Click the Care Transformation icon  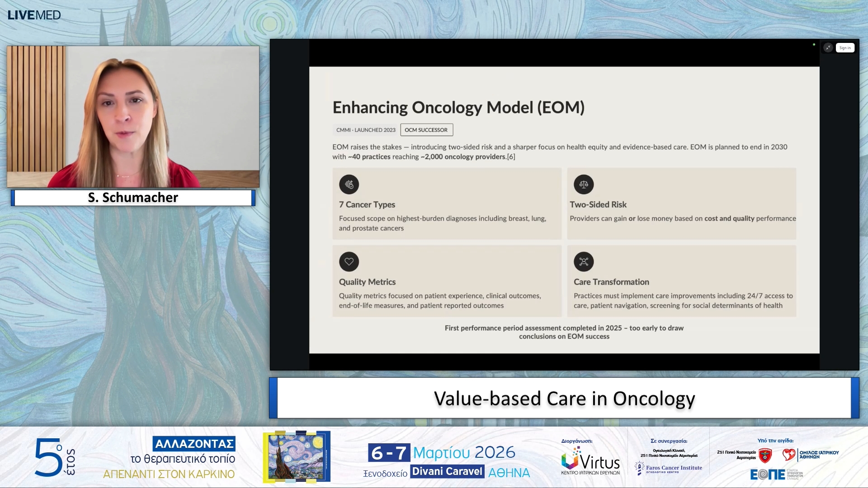coord(584,262)
